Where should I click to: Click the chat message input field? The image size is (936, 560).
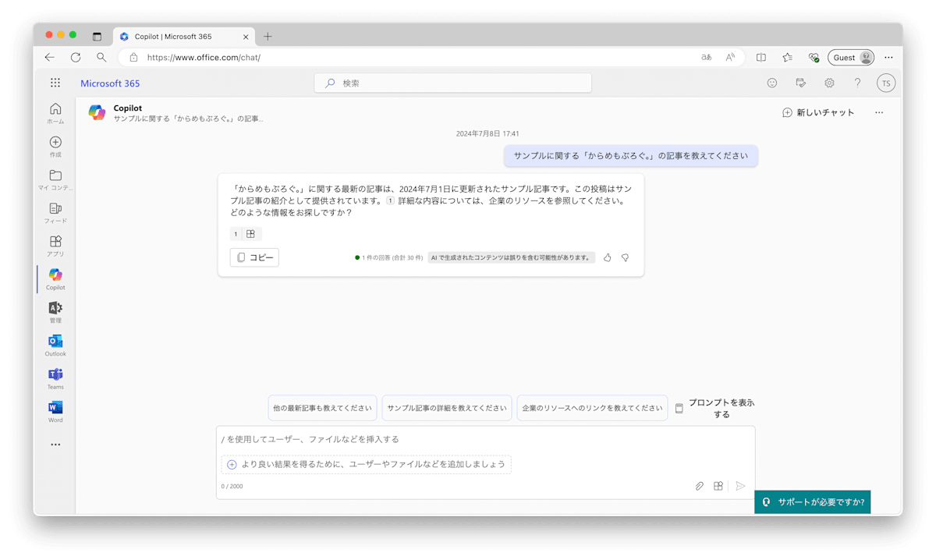485,439
